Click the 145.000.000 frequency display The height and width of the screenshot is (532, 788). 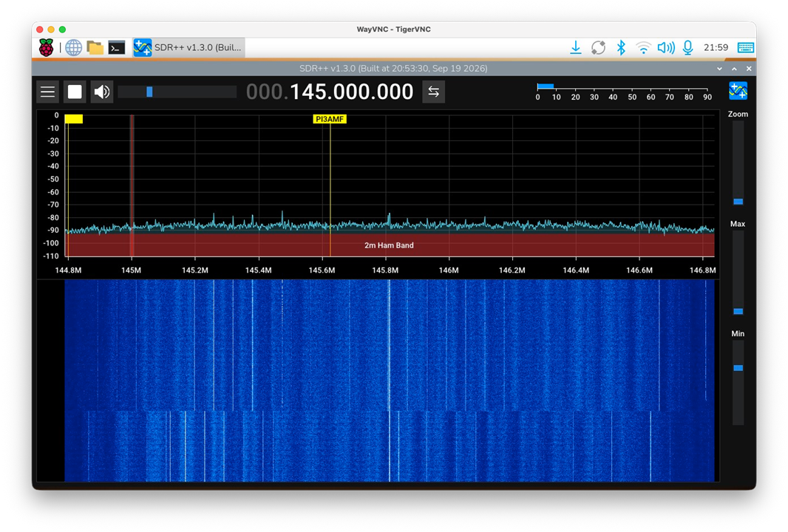(330, 92)
